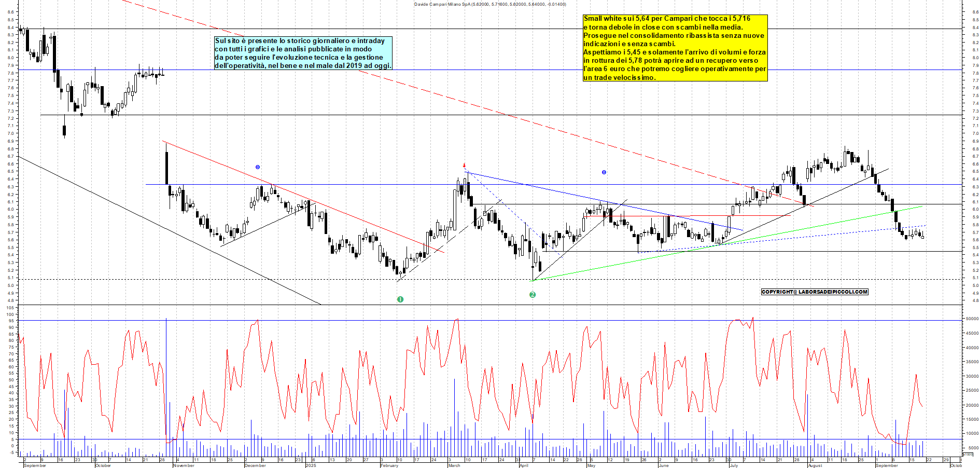
Task: Click the yellow note beginning 'Small white sui 5,64'
Action: pyautogui.click(x=675, y=48)
